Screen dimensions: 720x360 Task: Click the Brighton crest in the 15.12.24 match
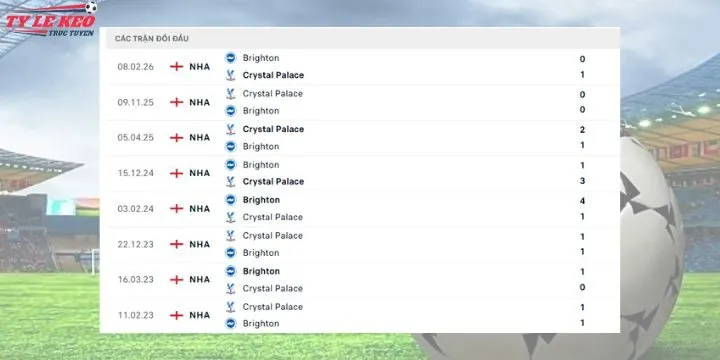point(231,165)
